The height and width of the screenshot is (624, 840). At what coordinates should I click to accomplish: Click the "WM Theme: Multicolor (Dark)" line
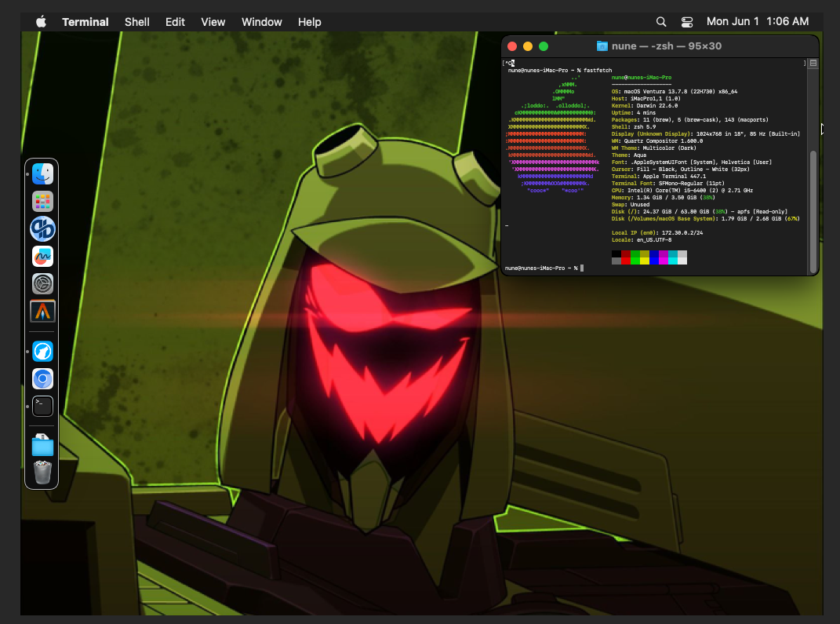653,148
